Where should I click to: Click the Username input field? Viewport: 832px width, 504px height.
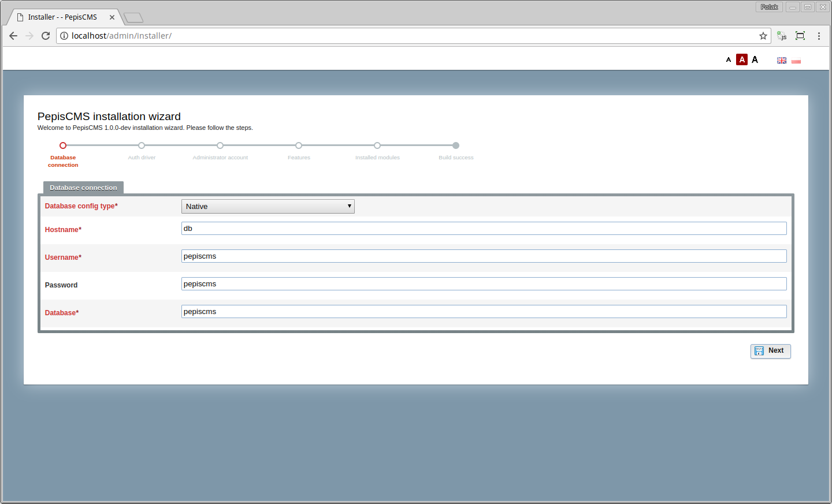tap(484, 256)
